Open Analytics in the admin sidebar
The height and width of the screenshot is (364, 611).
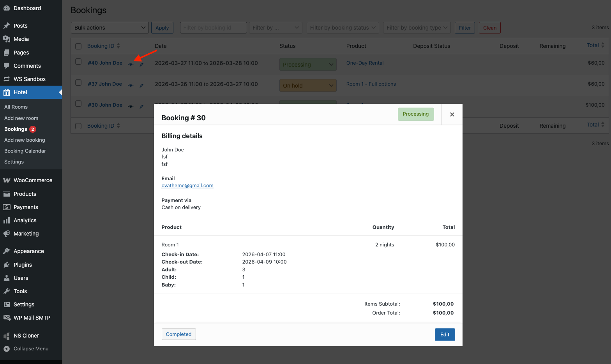pyautogui.click(x=25, y=220)
